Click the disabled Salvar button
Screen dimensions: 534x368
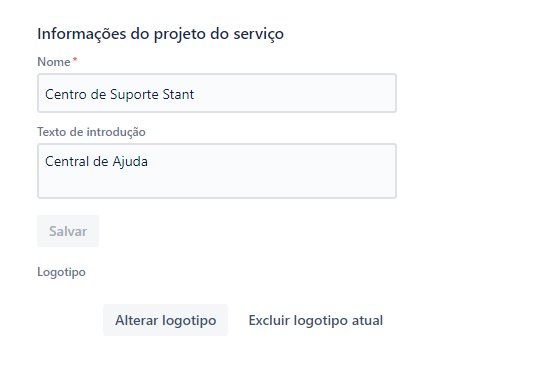tap(68, 231)
